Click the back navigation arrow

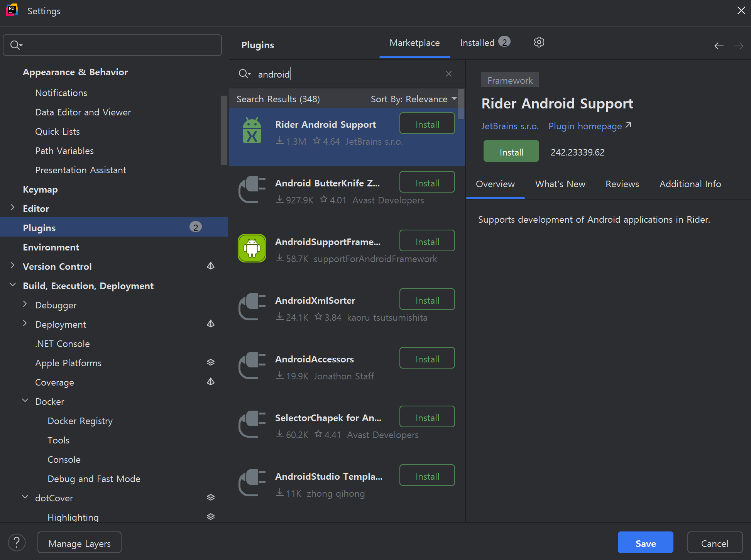pyautogui.click(x=719, y=46)
